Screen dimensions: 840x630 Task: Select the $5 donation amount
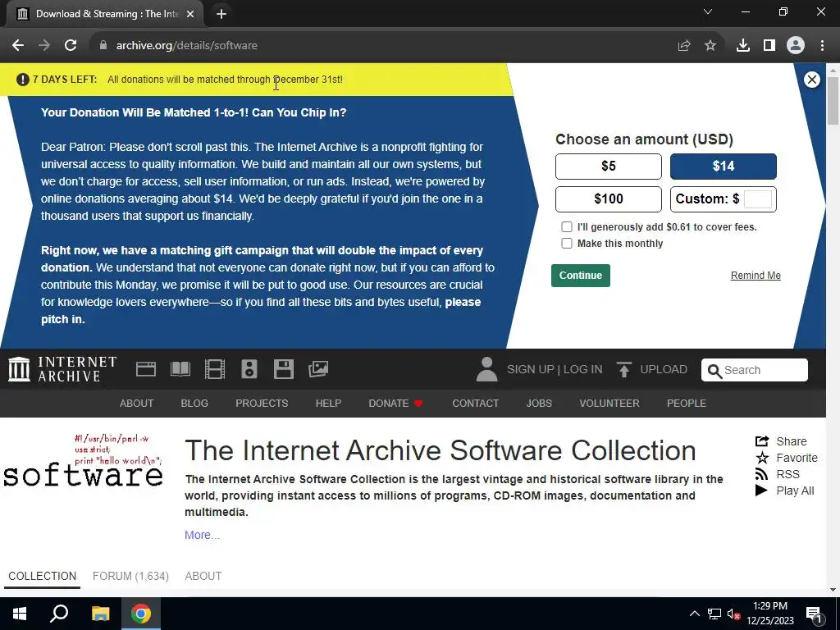[x=609, y=166]
